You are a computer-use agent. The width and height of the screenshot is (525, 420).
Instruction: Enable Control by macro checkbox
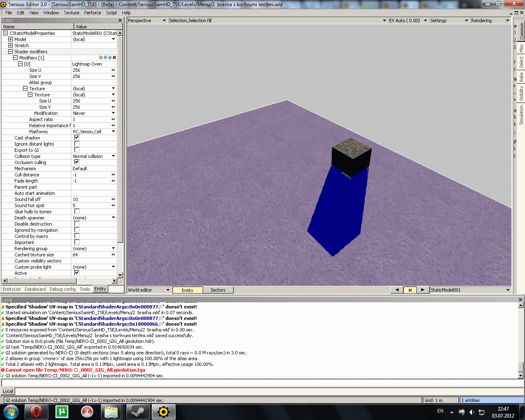pyautogui.click(x=77, y=236)
